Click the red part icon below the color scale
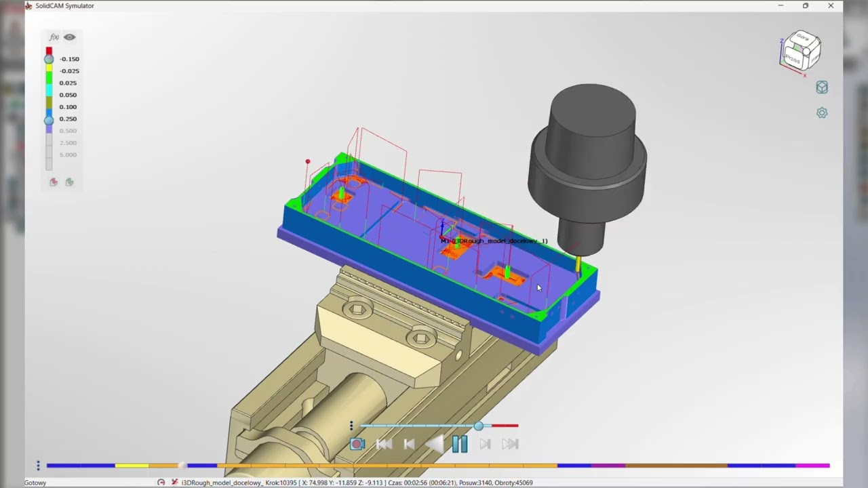The height and width of the screenshot is (488, 868). point(54,182)
